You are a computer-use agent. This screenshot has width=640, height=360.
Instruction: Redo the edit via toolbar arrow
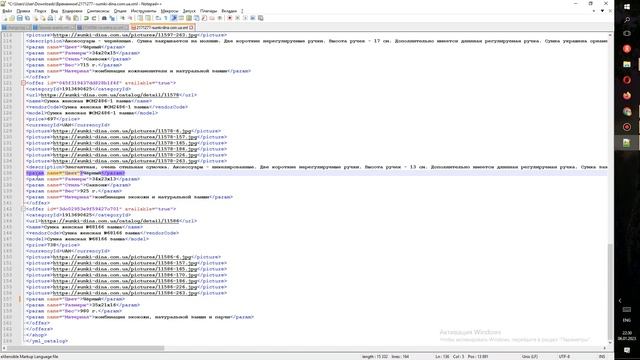pos(94,18)
